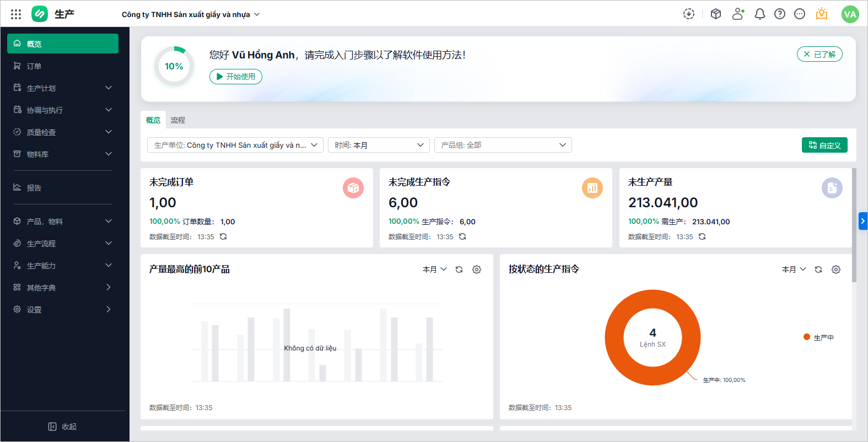Switch to the 流程 tab
Image resolution: width=868 pixels, height=442 pixels.
coord(178,120)
